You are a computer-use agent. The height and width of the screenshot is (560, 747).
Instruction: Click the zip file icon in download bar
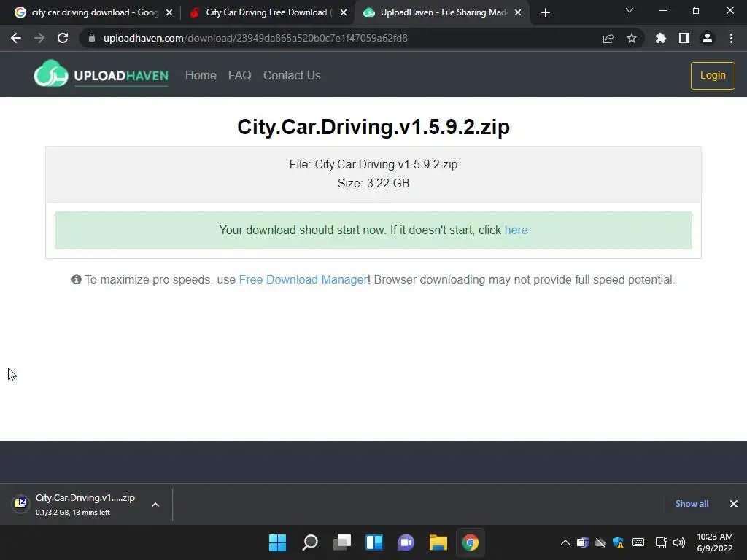tap(20, 503)
